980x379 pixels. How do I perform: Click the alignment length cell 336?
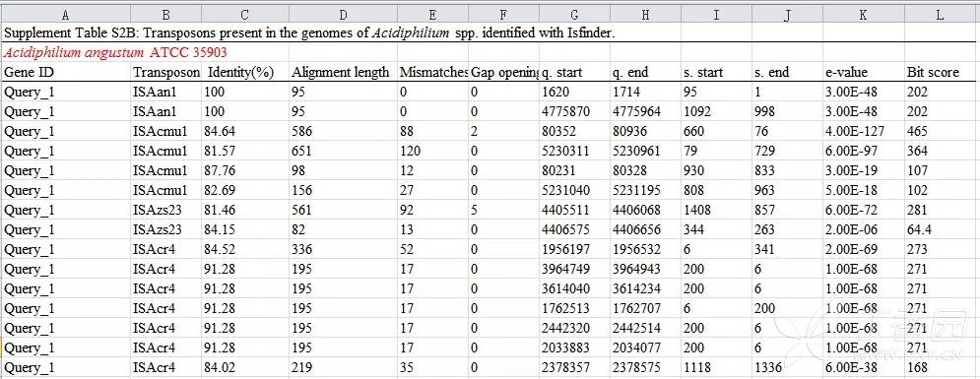(343, 249)
